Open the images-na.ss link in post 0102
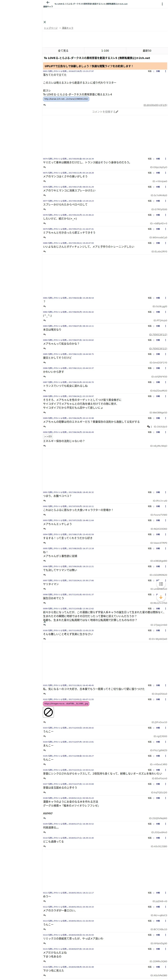 66,703
